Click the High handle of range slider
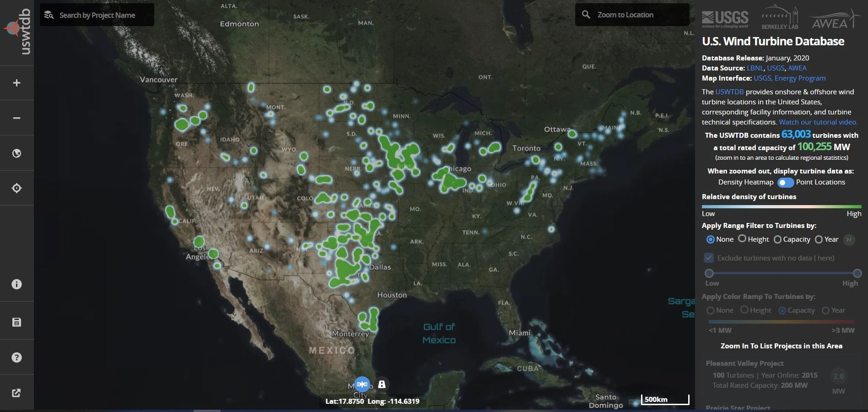 tap(857, 273)
